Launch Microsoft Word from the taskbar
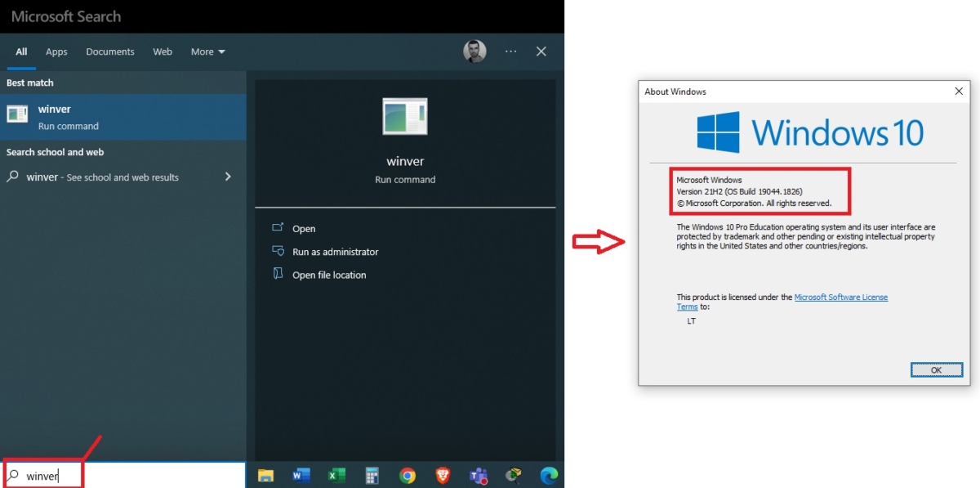Image resolution: width=980 pixels, height=488 pixels. (301, 475)
